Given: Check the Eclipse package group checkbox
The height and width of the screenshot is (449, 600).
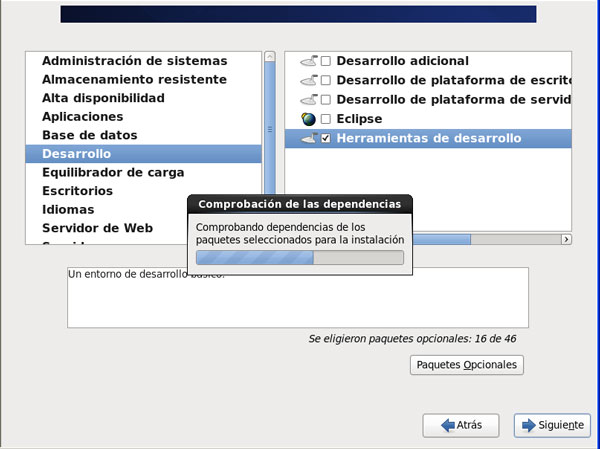Looking at the screenshot, I should (x=326, y=119).
